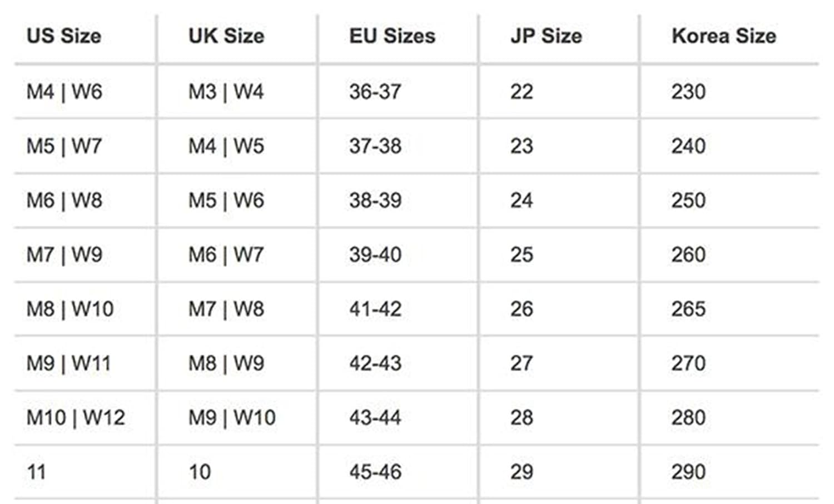This screenshot has width=834, height=504.
Task: Click the US Size column header
Action: coord(64,36)
